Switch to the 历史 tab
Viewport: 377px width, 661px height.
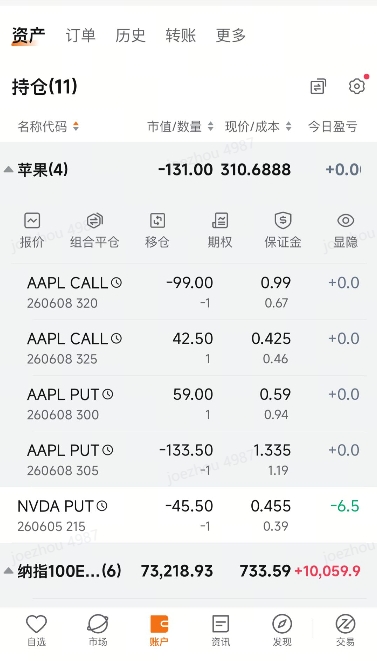[x=130, y=35]
